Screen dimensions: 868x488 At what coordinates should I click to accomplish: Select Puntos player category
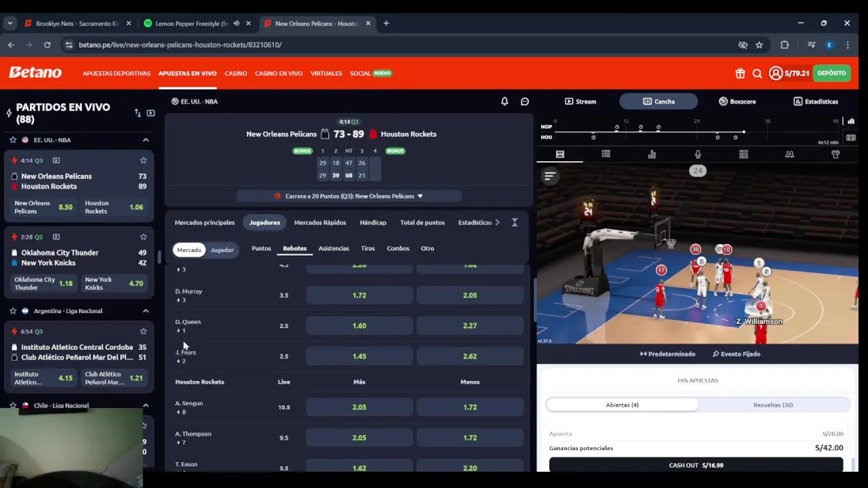(261, 249)
